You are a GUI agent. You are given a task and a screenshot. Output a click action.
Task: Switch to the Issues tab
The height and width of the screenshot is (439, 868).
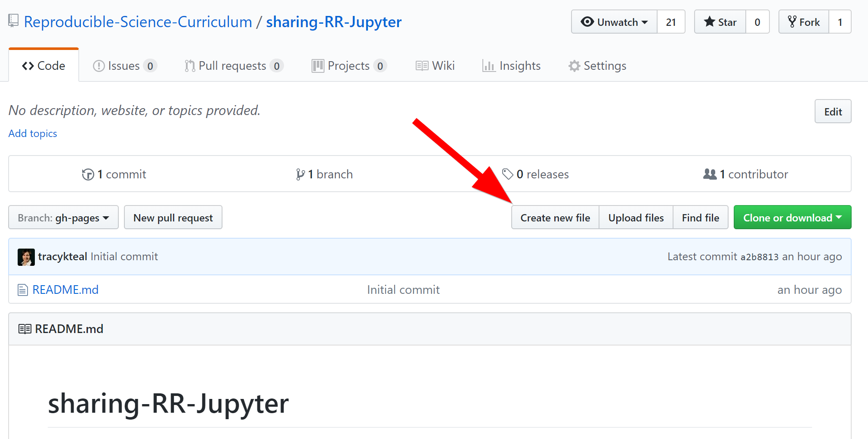tap(125, 65)
